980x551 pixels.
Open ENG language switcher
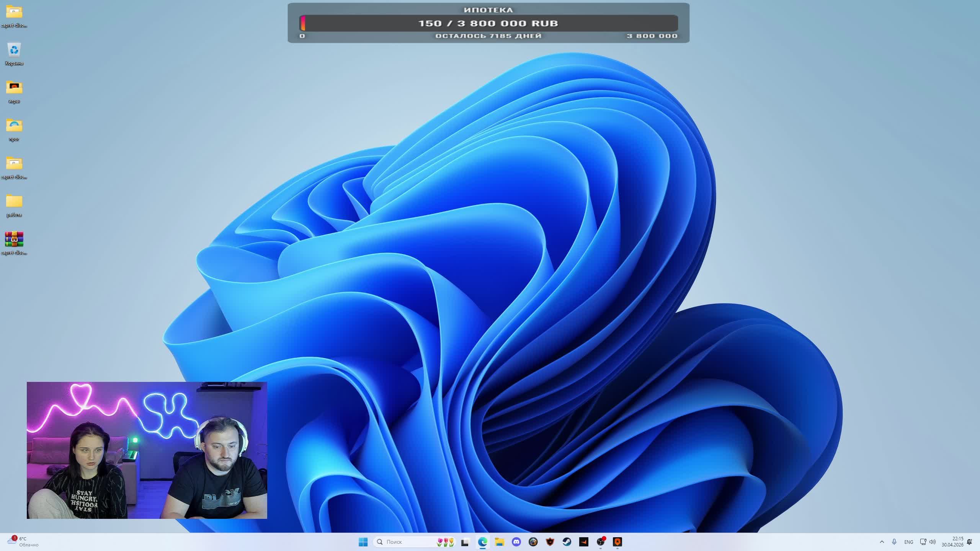point(908,542)
